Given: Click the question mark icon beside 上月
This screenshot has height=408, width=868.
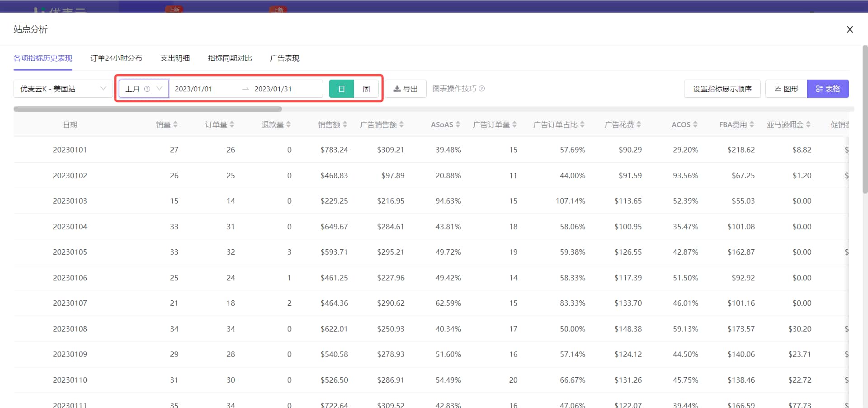Looking at the screenshot, I should pyautogui.click(x=147, y=89).
